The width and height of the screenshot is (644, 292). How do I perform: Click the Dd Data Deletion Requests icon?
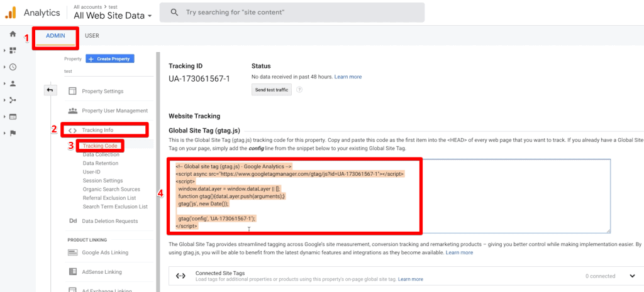tap(73, 221)
